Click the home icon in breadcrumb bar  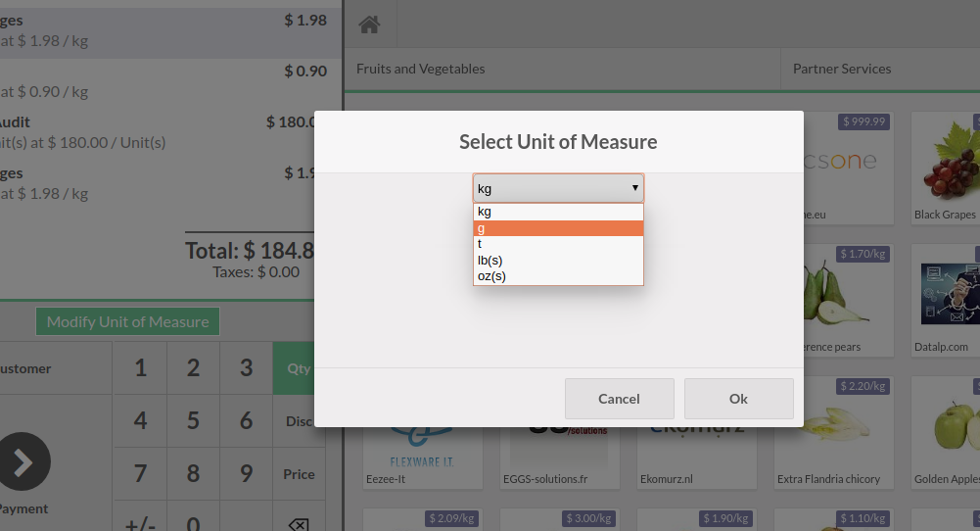[369, 24]
